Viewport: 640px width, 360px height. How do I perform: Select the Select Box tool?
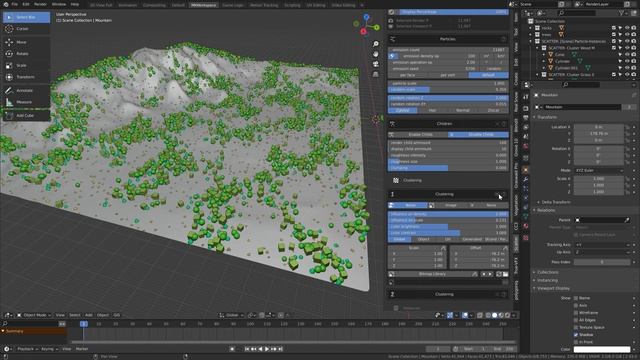click(x=27, y=17)
